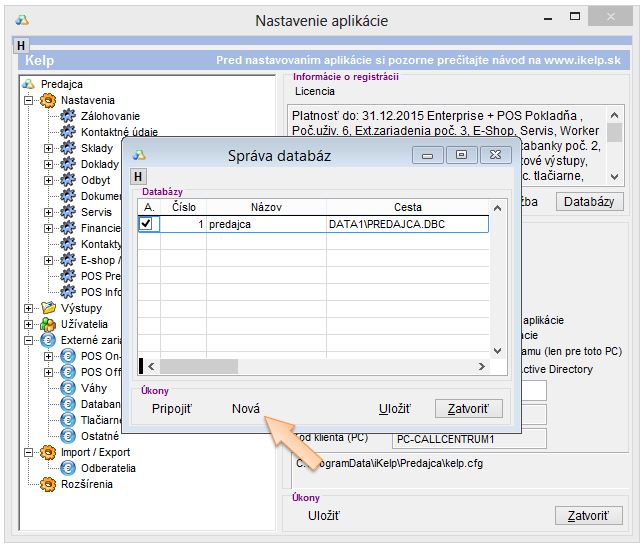Expand the Užívatelia tree node
Viewport: 644px width, 546px height.
point(28,324)
